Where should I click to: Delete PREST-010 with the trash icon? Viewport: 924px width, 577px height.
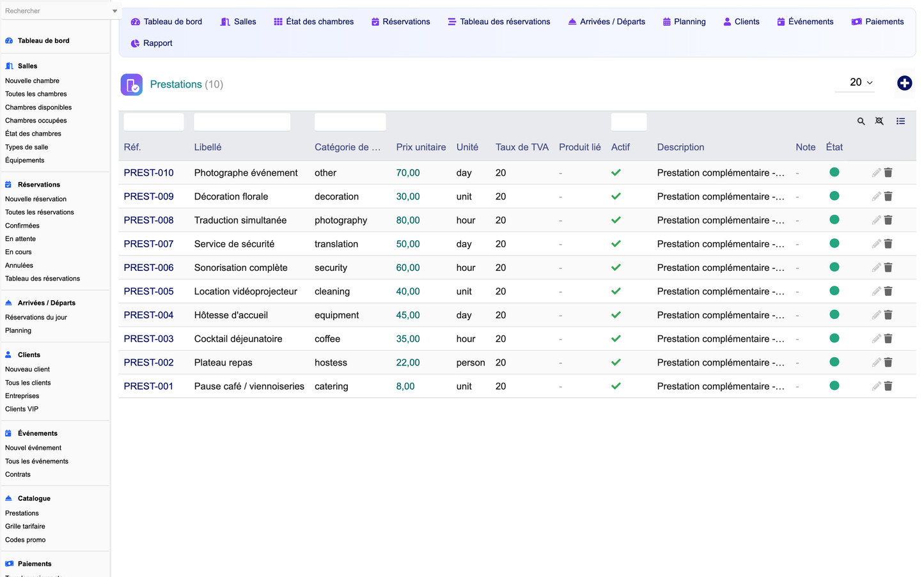[x=888, y=173]
